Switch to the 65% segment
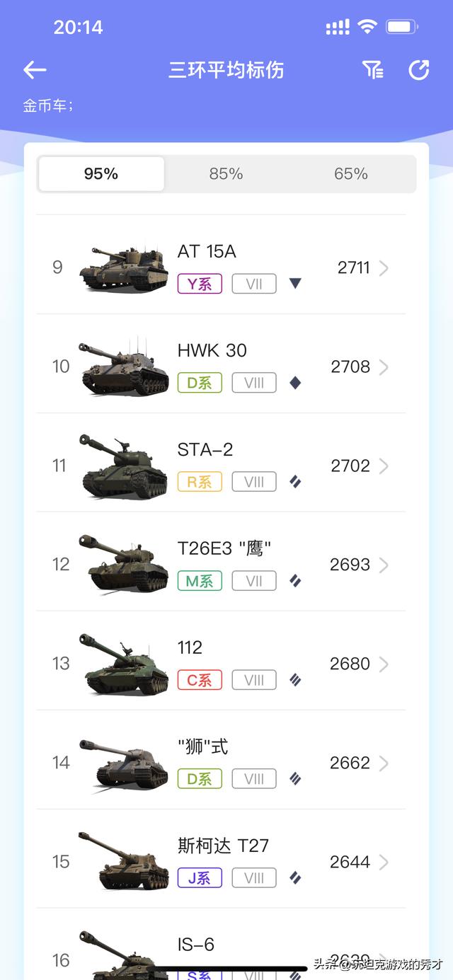This screenshot has width=453, height=980. (351, 174)
